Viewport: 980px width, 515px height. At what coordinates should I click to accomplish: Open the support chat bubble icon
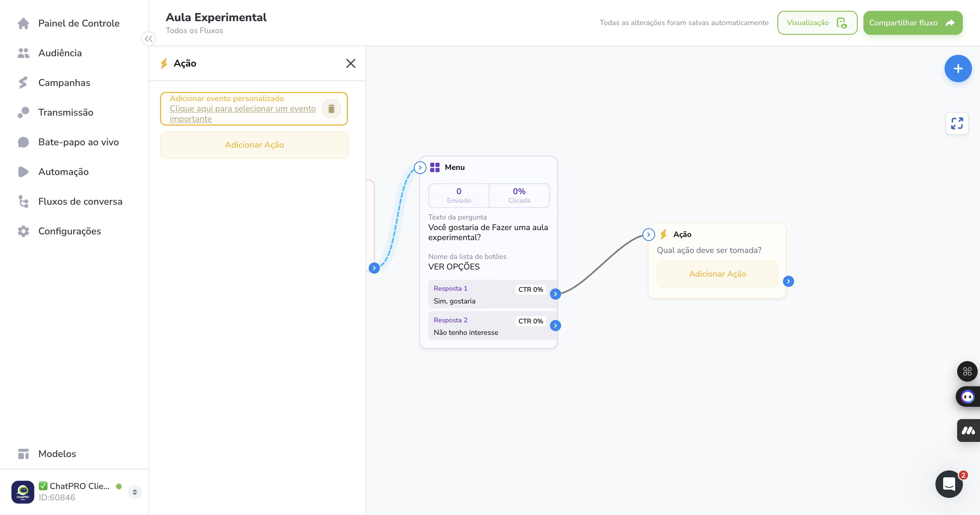(949, 484)
